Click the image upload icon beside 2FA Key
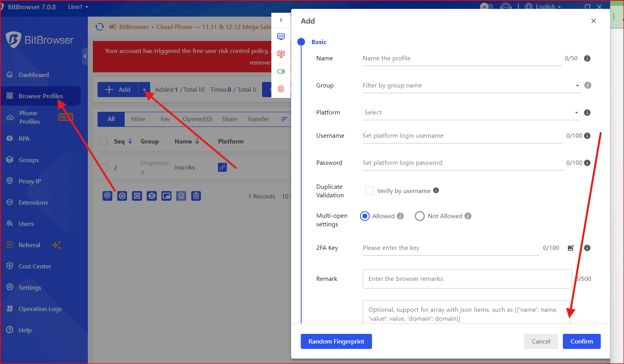624x364 pixels. coord(571,248)
